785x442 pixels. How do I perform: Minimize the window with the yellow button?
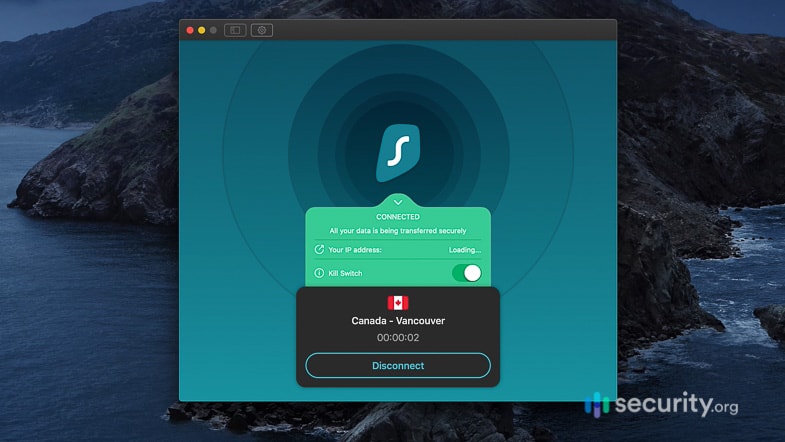click(x=201, y=30)
